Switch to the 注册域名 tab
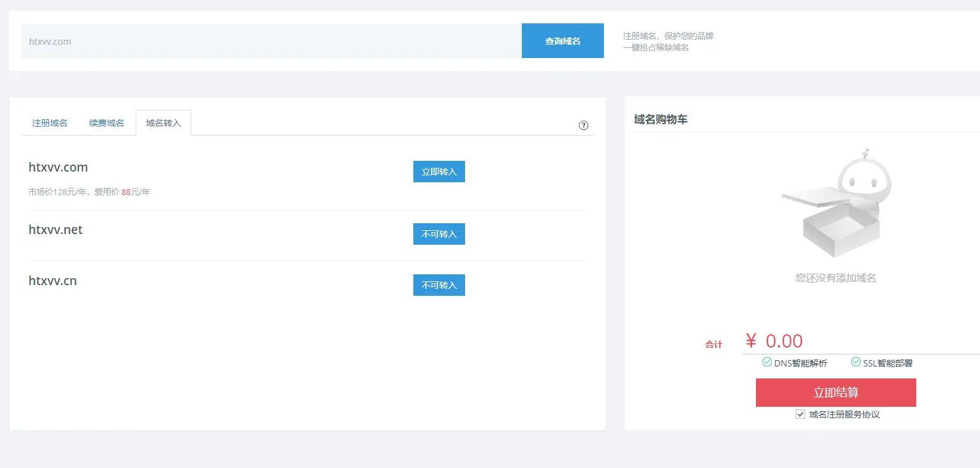The height and width of the screenshot is (468, 980). pos(50,123)
